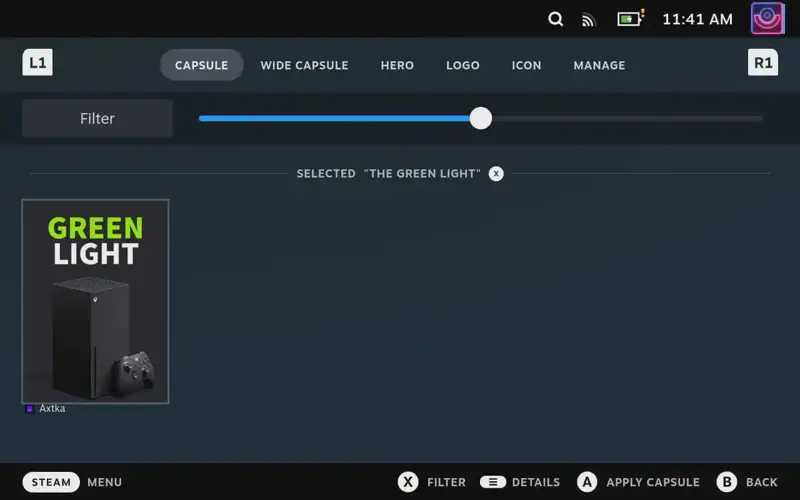Click the X button filter glyph
800x500 pixels.
[408, 482]
